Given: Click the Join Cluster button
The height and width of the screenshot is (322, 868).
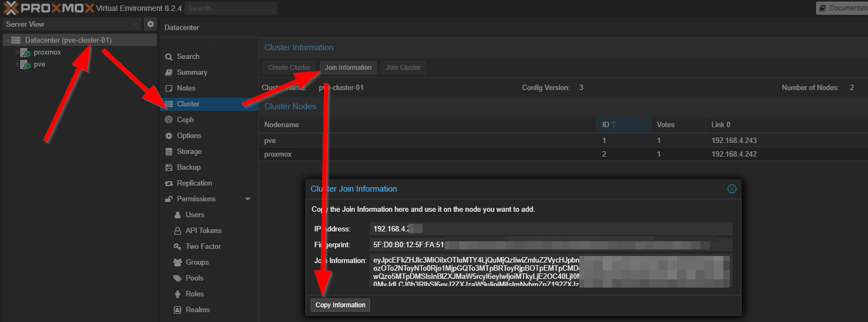Looking at the screenshot, I should tap(403, 68).
